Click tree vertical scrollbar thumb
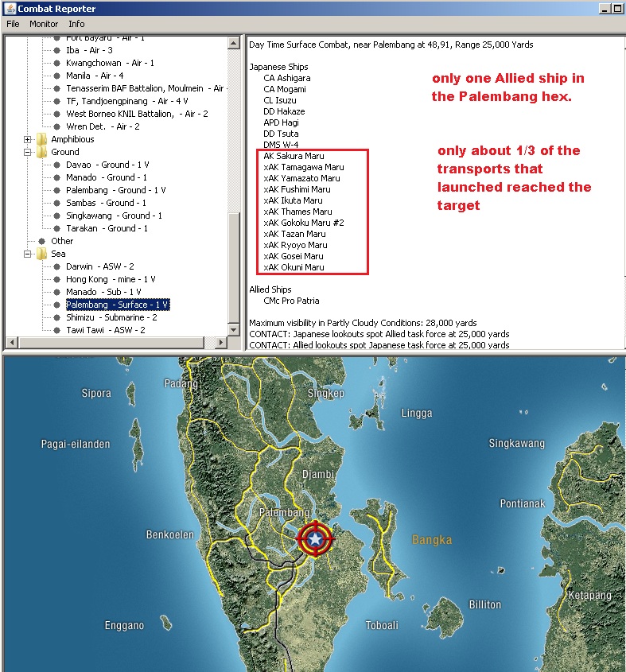The height and width of the screenshot is (672, 626). (234, 268)
